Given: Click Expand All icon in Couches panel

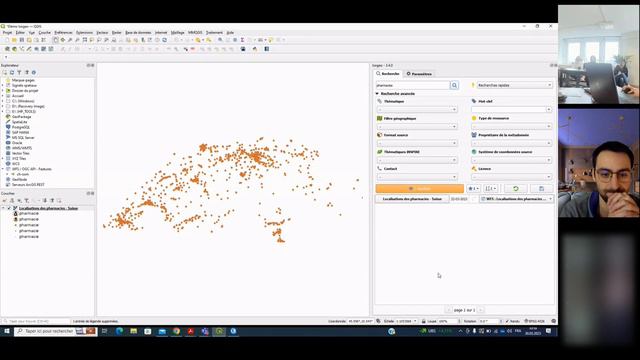Looking at the screenshot, I should (x=45, y=200).
